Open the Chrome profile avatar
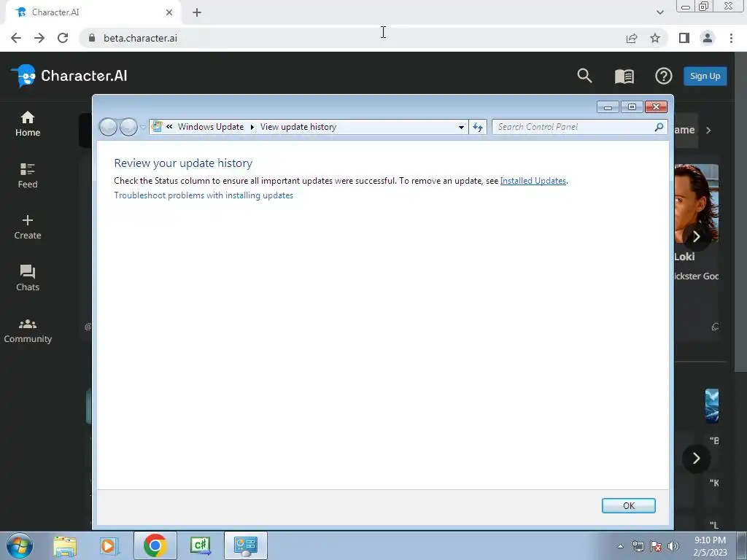Viewport: 747px width, 560px height. [x=708, y=38]
